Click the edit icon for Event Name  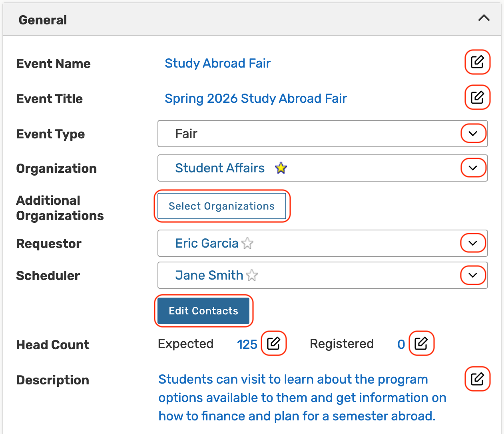coord(477,62)
